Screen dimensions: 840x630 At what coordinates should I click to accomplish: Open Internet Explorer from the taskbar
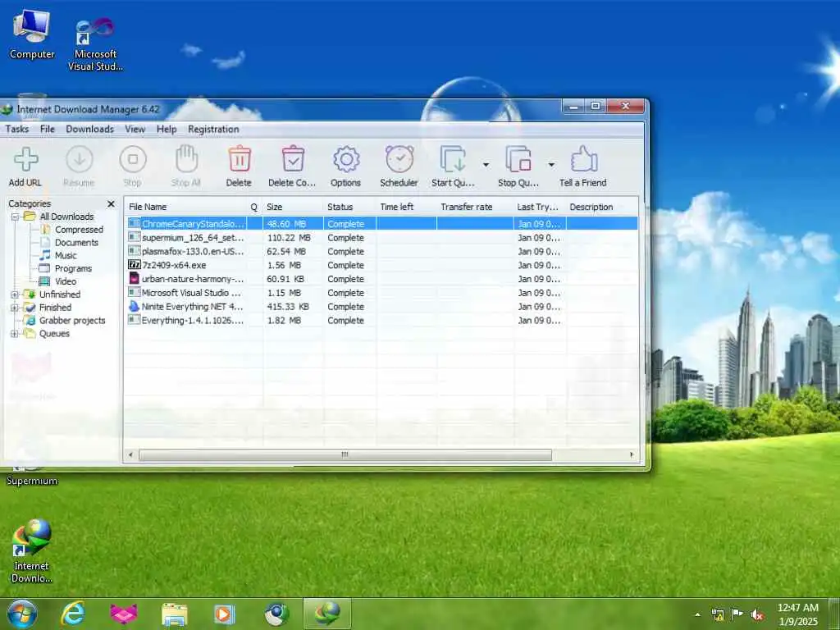[x=72, y=614]
